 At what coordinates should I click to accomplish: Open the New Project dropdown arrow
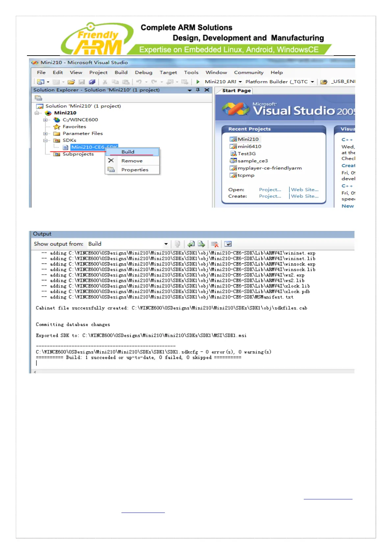coord(48,82)
